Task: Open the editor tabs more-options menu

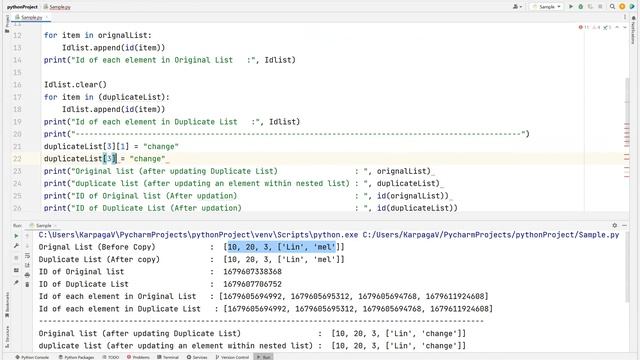Action: point(624,17)
